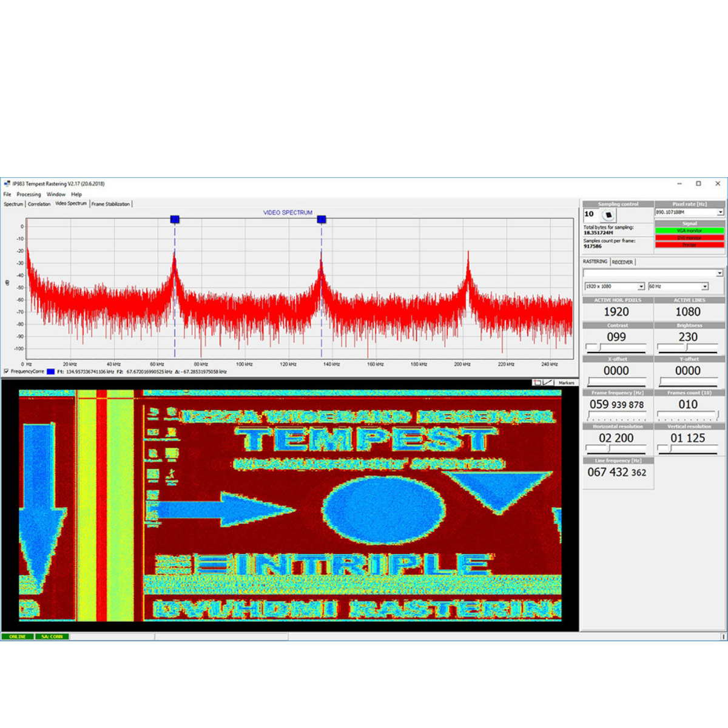Click the Frame frequency value 059 939 878
The image size is (728, 728).
point(616,404)
